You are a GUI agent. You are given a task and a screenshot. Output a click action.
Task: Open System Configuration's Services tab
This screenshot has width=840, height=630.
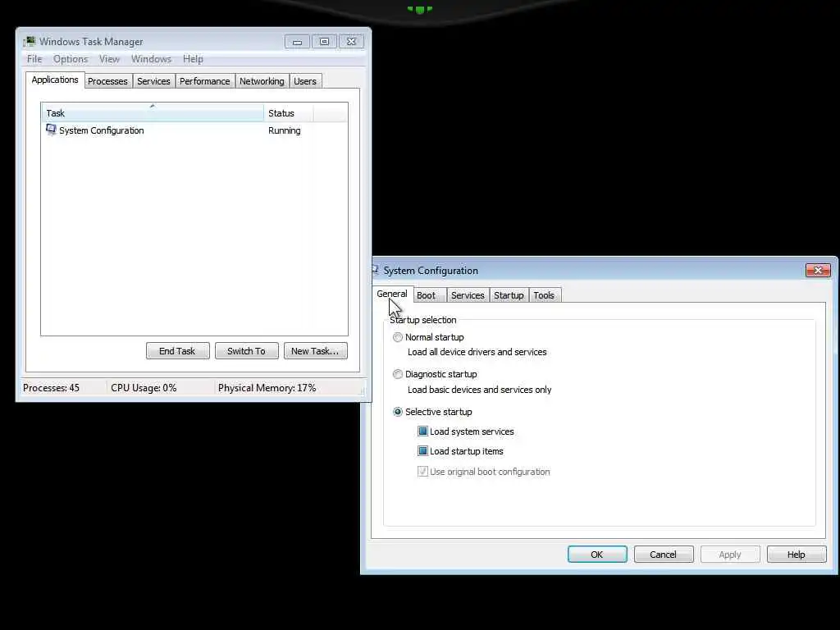coord(468,295)
